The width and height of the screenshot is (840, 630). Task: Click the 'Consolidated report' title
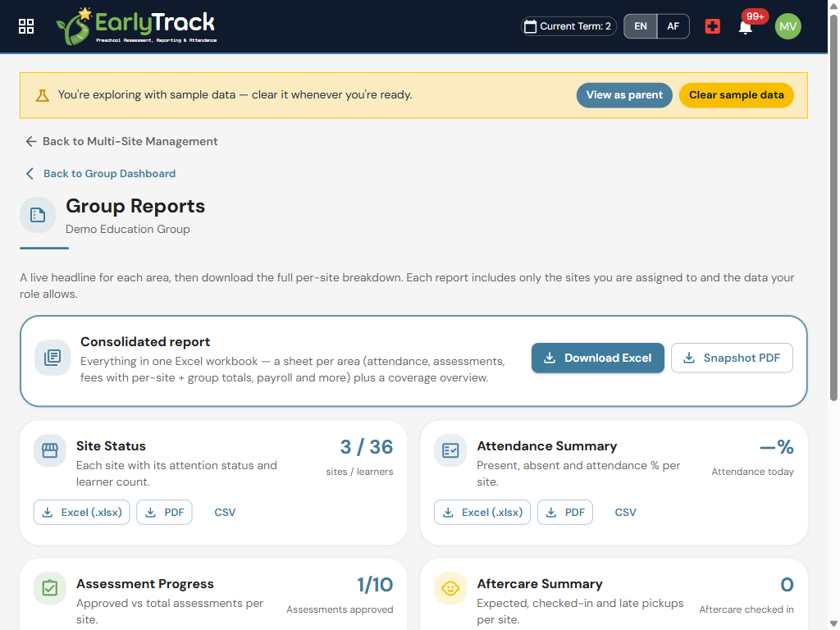[x=145, y=342]
